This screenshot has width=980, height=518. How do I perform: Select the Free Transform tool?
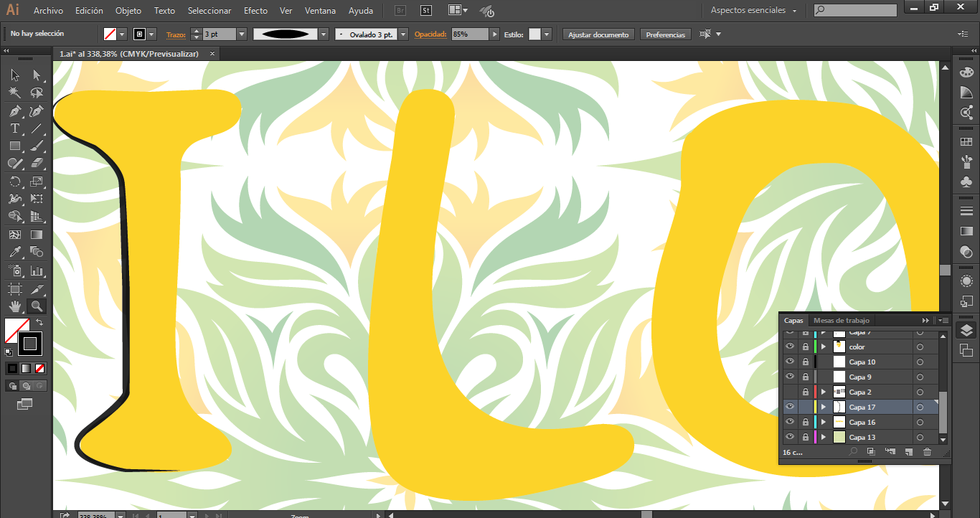pyautogui.click(x=37, y=199)
